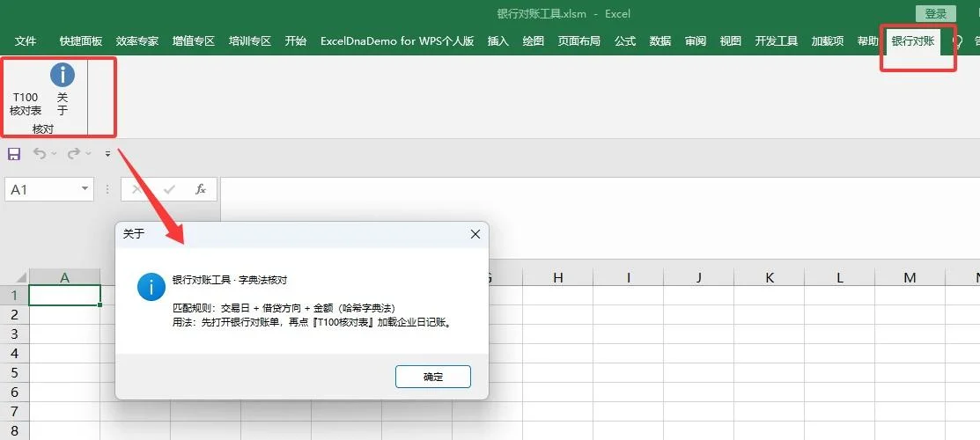
Task: Open the undo history dropdown arrow
Action: tap(54, 154)
